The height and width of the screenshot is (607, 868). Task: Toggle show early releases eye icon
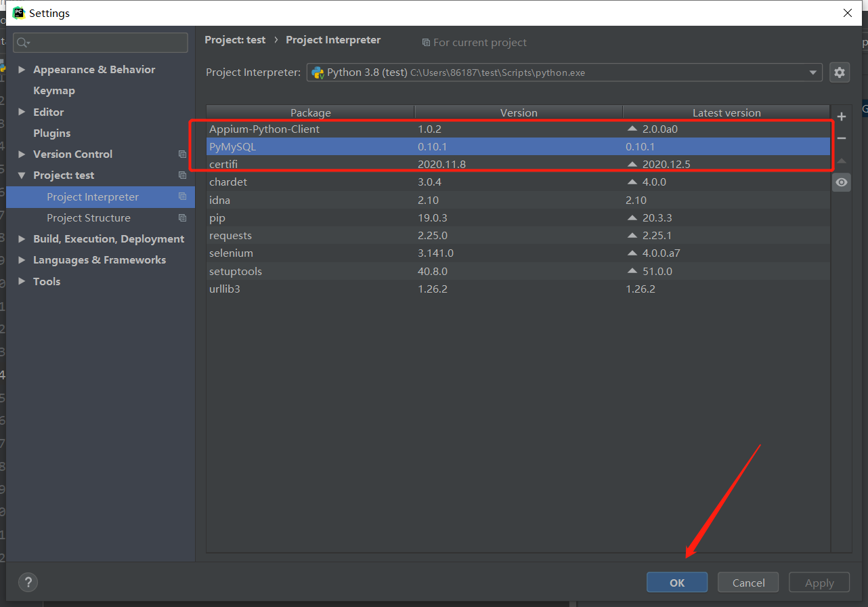(842, 182)
